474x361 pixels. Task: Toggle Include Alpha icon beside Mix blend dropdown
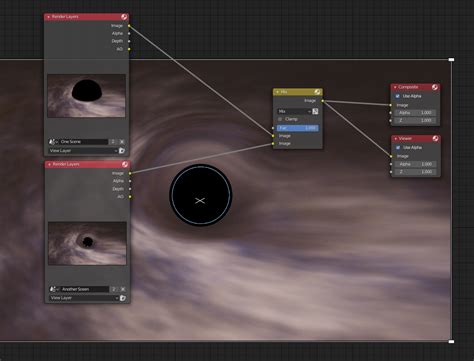point(315,111)
